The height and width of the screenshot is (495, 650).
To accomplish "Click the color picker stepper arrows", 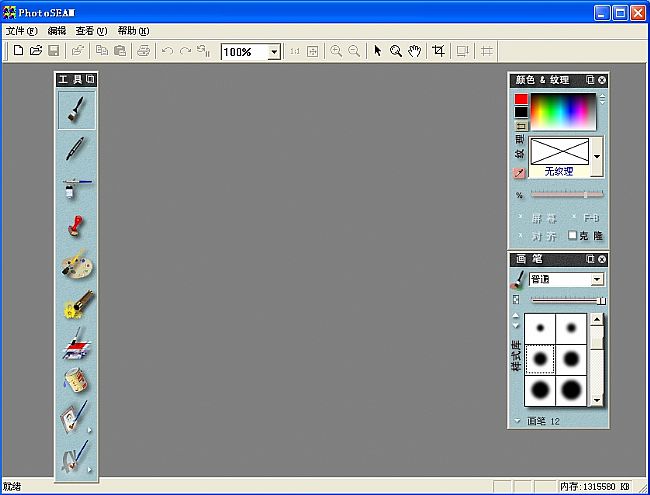I will [x=602, y=99].
